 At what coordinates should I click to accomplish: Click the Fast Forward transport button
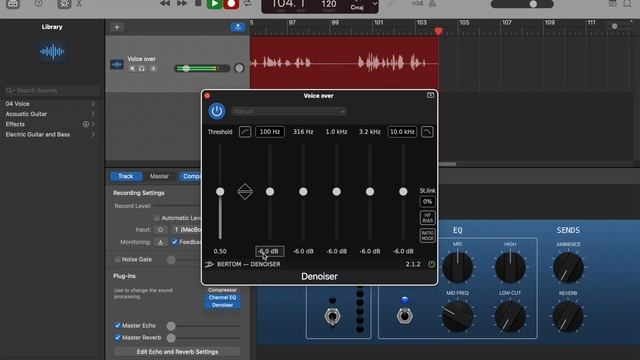pos(182,4)
